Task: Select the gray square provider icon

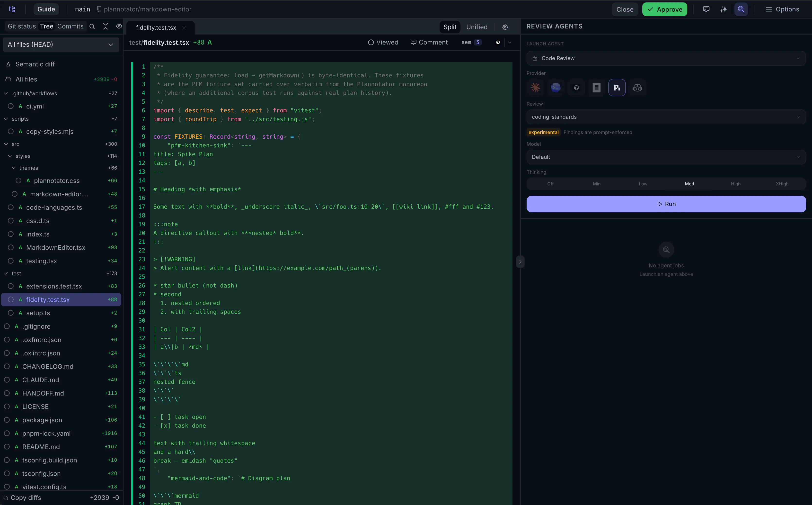Action: 596,88
